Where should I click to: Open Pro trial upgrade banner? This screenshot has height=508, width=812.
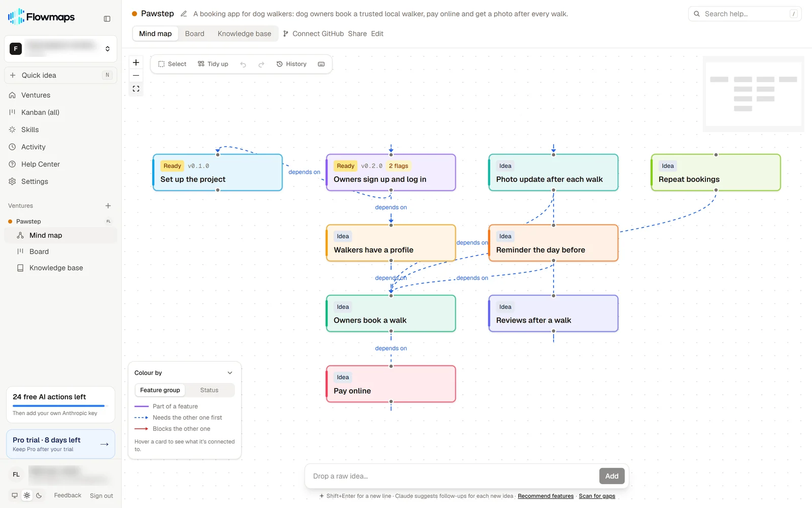click(60, 444)
